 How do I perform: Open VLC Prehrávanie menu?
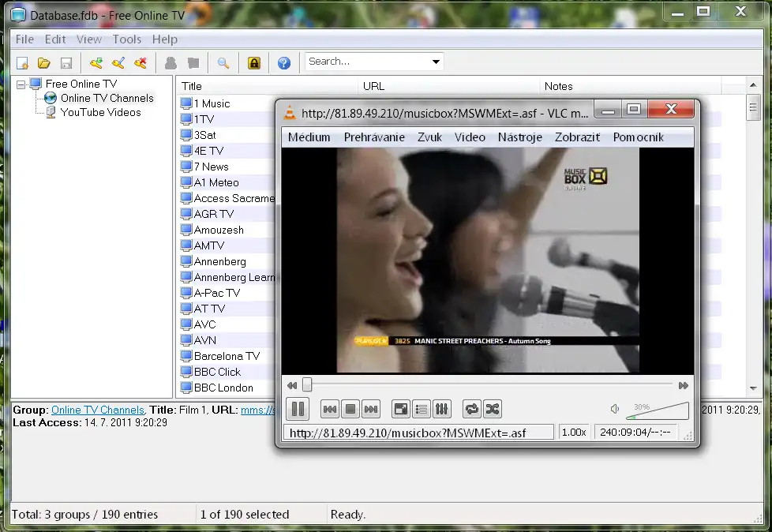click(375, 137)
